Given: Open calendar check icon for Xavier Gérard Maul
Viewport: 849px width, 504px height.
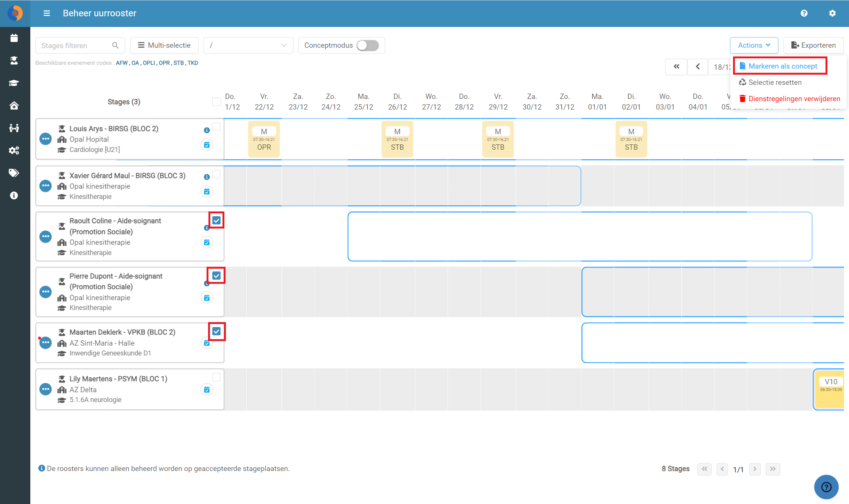Looking at the screenshot, I should (x=207, y=192).
